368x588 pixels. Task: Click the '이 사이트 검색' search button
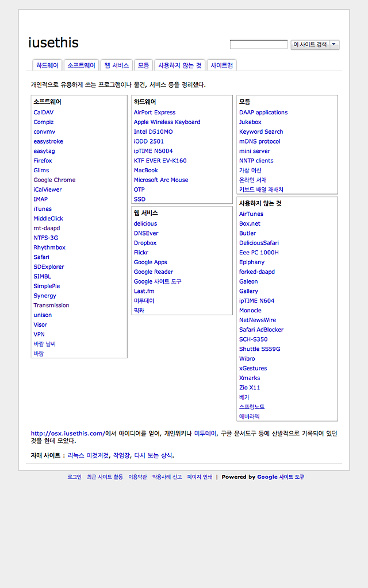310,45
